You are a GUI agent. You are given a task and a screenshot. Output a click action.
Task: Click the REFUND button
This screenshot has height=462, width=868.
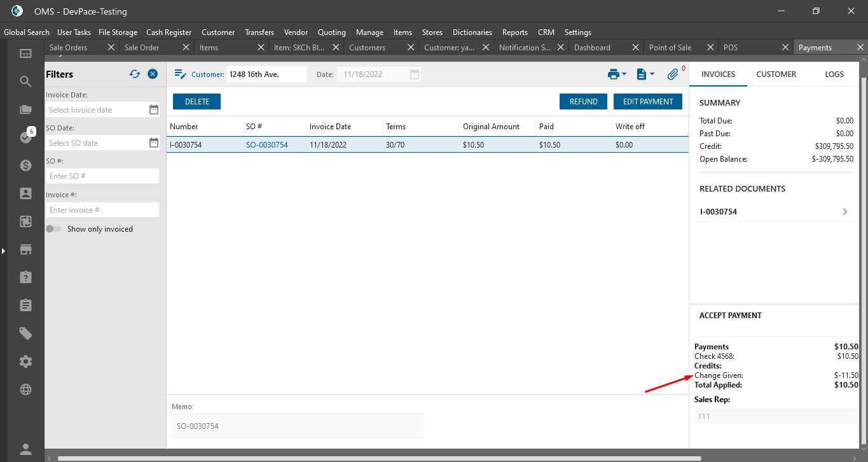584,101
